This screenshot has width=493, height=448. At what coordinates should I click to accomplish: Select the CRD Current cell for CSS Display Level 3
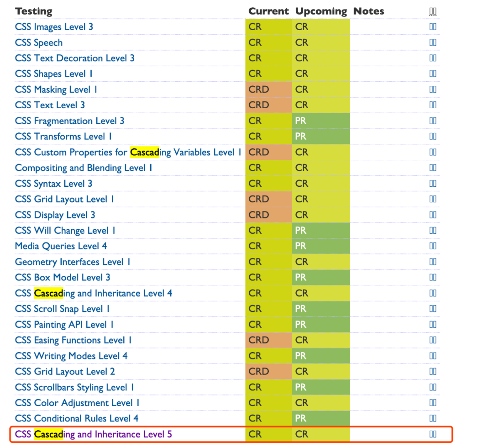pyautogui.click(x=268, y=215)
